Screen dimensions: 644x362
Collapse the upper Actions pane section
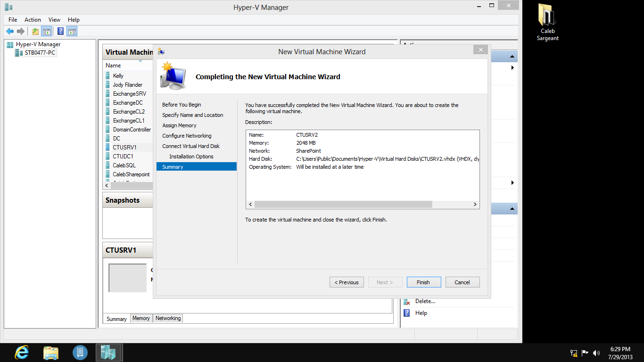click(x=512, y=57)
